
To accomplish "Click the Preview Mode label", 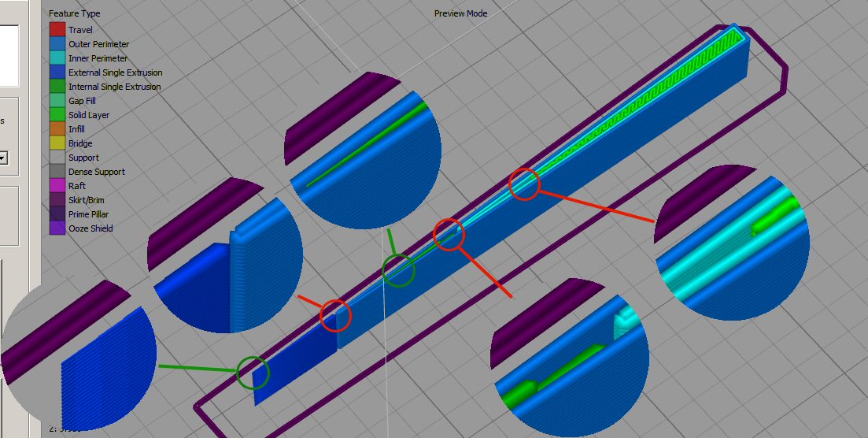I will point(460,13).
